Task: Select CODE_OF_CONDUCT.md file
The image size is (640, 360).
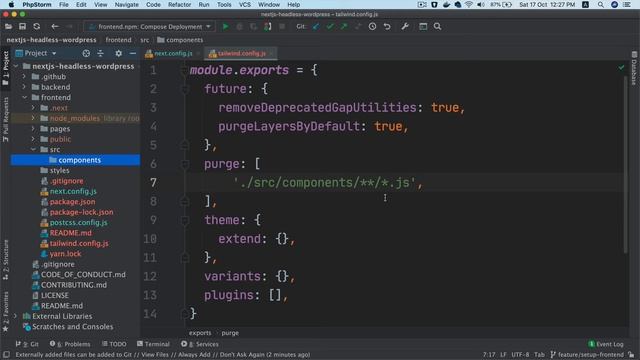Action: pyautogui.click(x=83, y=274)
